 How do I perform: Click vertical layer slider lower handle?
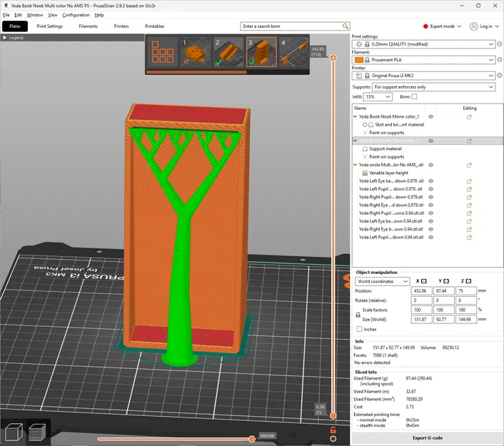(333, 416)
